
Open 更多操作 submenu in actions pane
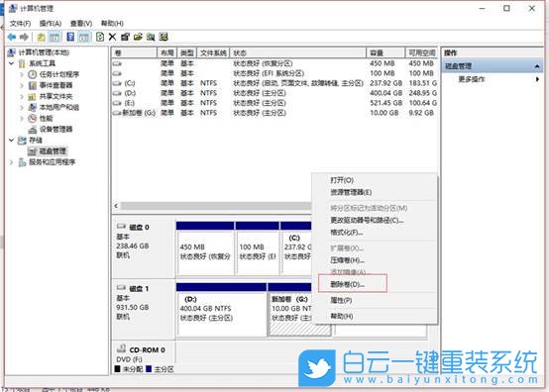coord(493,79)
